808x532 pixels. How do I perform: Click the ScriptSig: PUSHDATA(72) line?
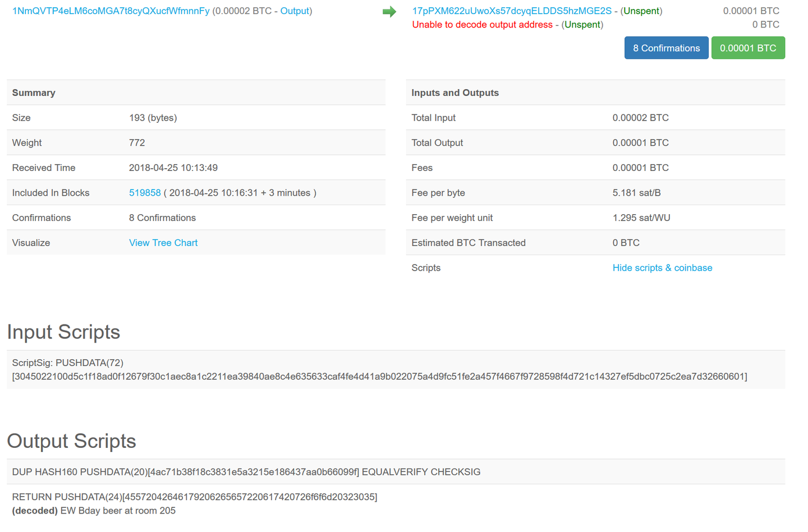[x=68, y=363]
